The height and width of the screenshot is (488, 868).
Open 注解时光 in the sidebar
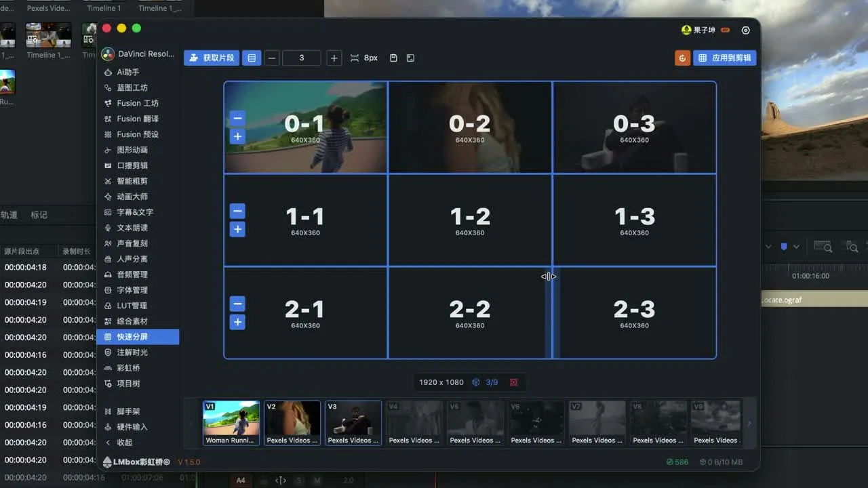pos(138,352)
